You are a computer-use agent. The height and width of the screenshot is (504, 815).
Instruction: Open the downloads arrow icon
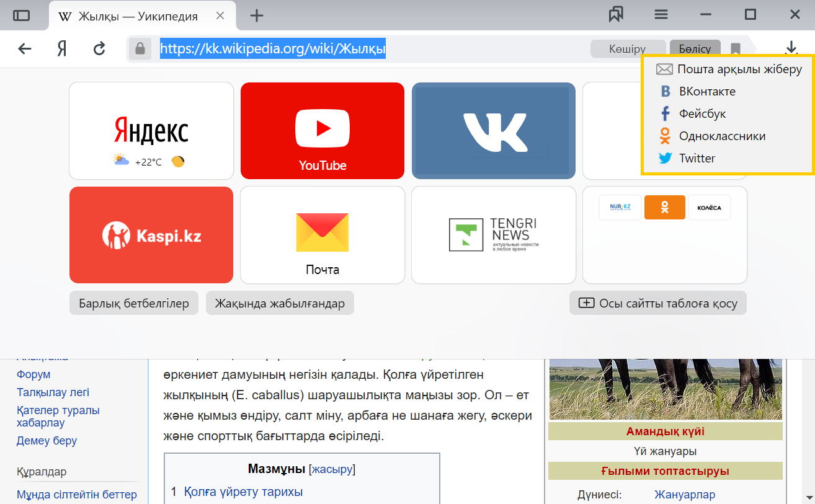coord(791,48)
